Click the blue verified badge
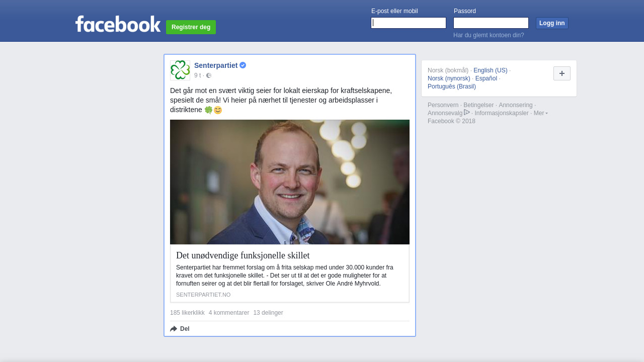This screenshot has width=644, height=362. coord(243,65)
